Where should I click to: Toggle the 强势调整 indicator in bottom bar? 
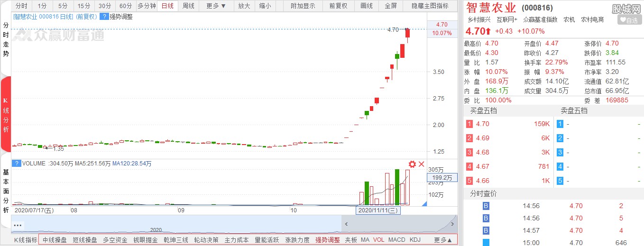point(328,240)
